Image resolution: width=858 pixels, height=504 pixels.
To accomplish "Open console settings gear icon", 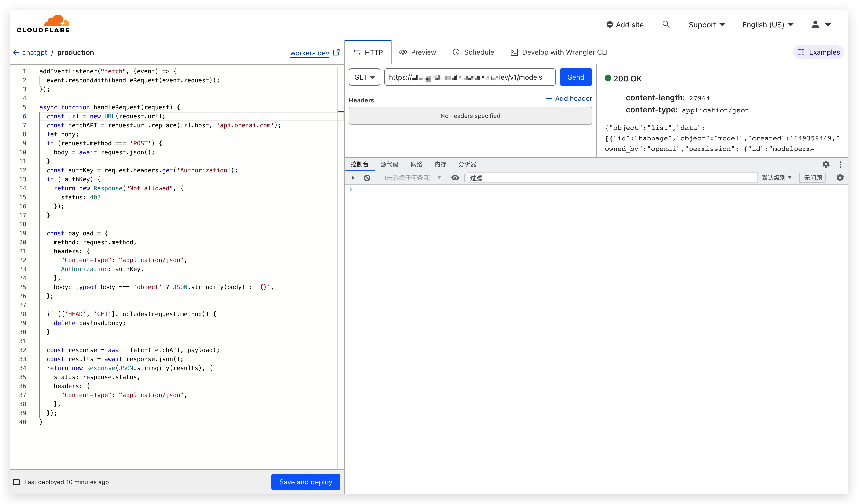I will pyautogui.click(x=840, y=178).
